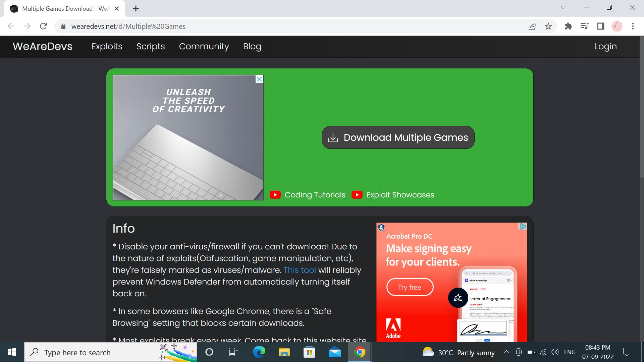Open the Community menu item
The image size is (644, 362).
click(x=204, y=46)
